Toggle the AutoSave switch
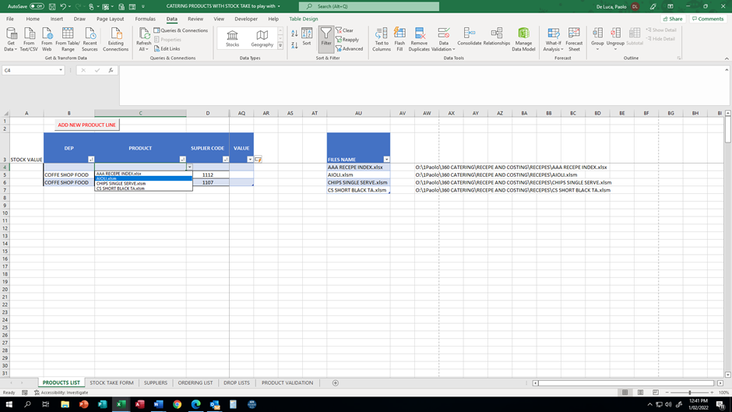The height and width of the screenshot is (412, 732). tap(36, 6)
